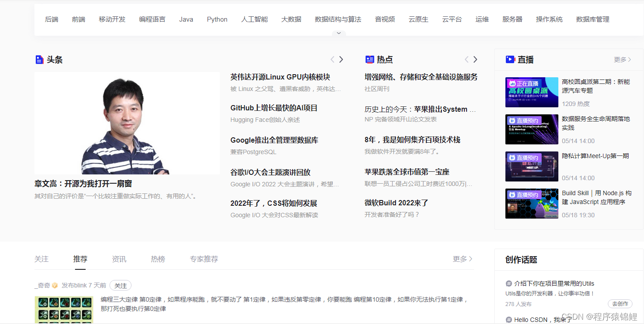The height and width of the screenshot is (325, 644).
Task: Open article 2022年了，CSS将如何发展
Action: (274, 204)
